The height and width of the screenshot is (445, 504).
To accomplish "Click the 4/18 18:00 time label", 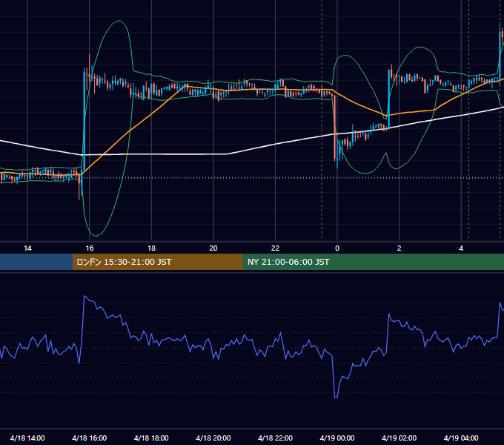I will 151,438.
